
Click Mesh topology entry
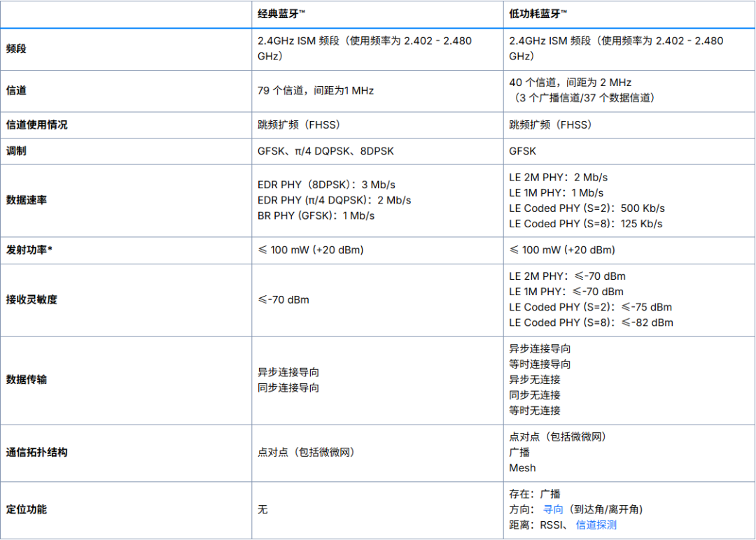(522, 468)
